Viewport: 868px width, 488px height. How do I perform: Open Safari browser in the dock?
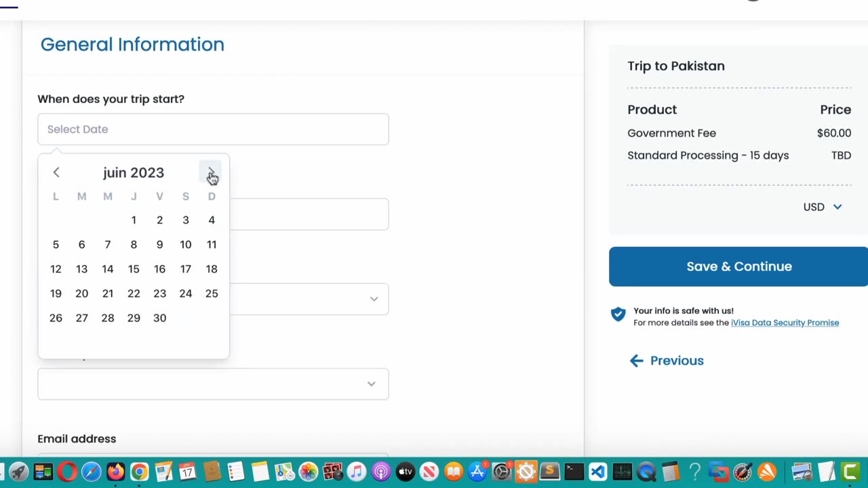(x=91, y=472)
